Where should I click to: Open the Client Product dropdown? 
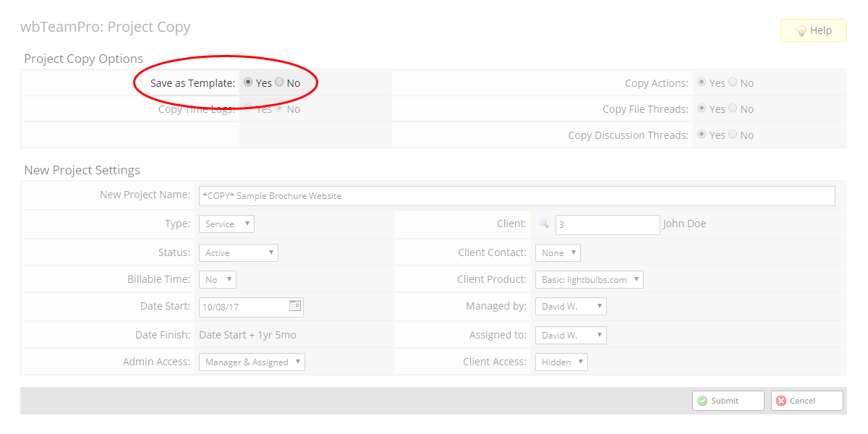pos(588,279)
